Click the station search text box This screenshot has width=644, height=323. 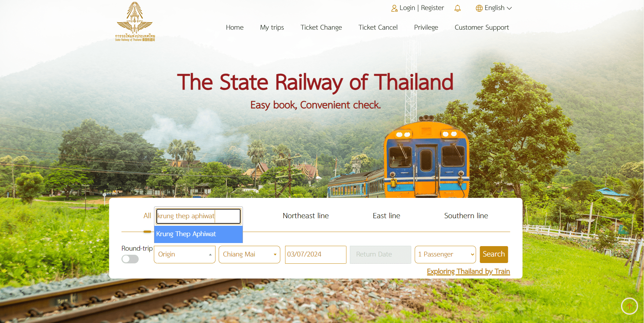click(198, 216)
